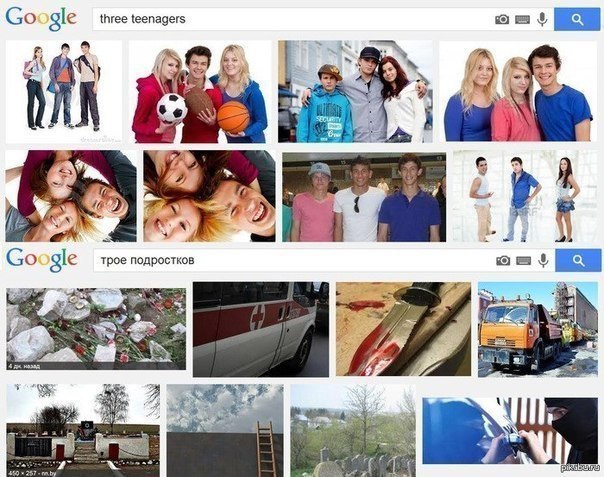Screen dimensions: 604x477
Task: Click microphone icon in 'трое подростков' search bar
Action: tap(543, 261)
